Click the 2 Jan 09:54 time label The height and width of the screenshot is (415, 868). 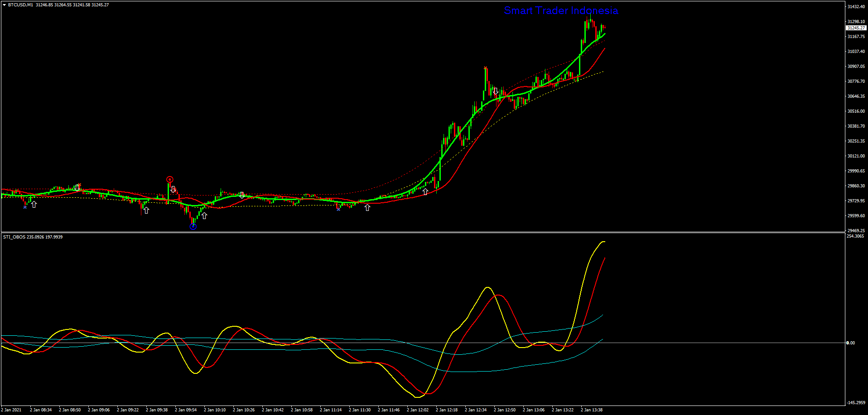coord(186,410)
